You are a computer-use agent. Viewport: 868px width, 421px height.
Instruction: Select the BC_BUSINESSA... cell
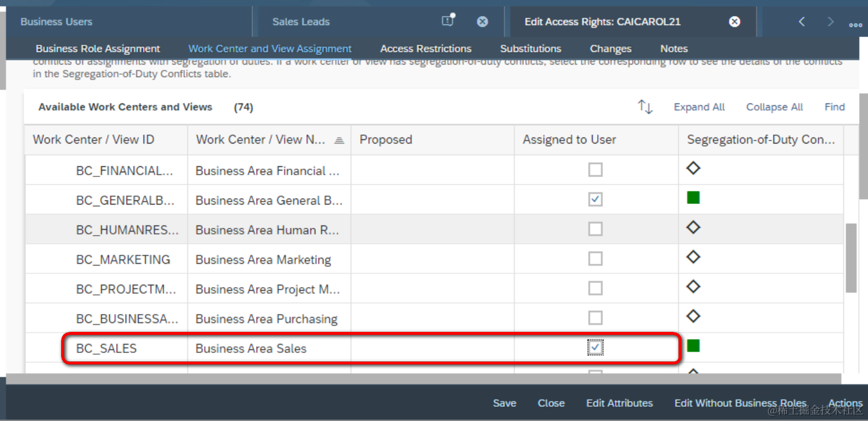pyautogui.click(x=106, y=319)
